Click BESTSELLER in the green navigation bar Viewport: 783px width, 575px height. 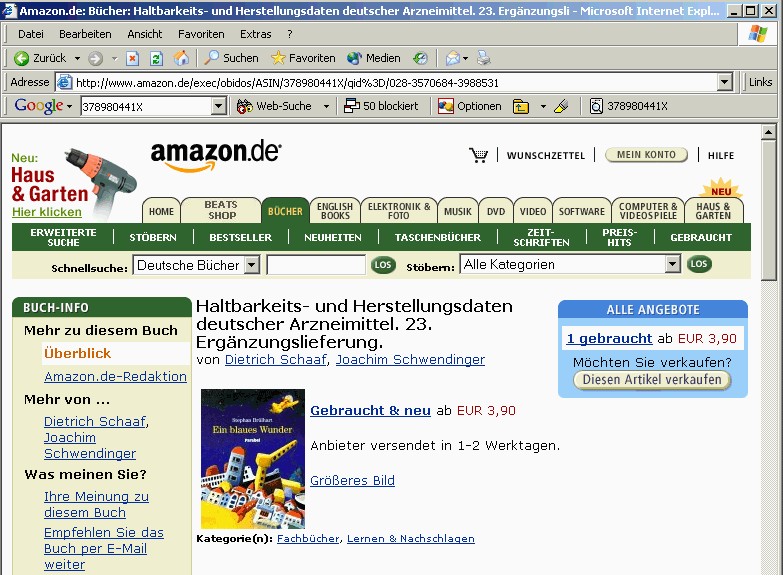pos(241,237)
